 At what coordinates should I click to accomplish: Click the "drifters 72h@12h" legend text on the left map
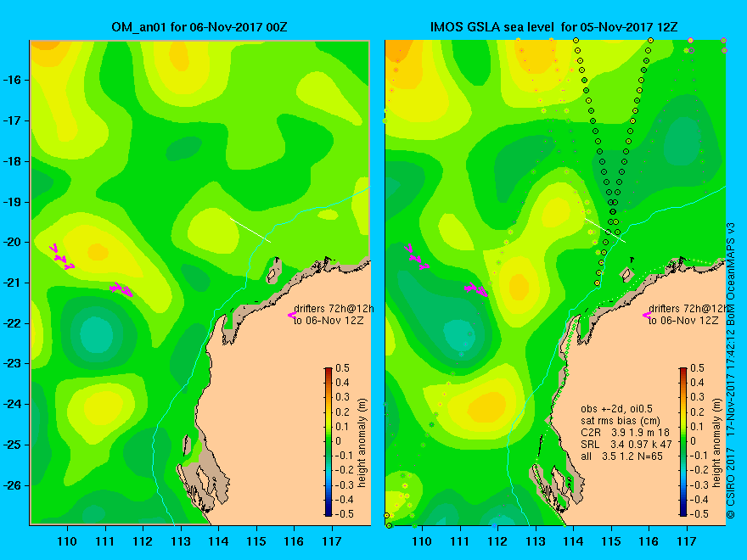pyautogui.click(x=334, y=309)
